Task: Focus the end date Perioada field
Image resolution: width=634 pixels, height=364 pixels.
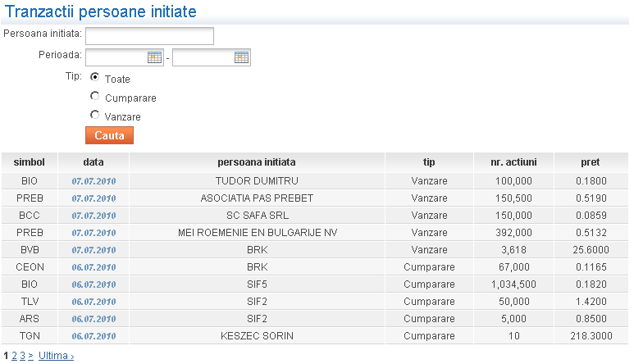Action: point(203,57)
